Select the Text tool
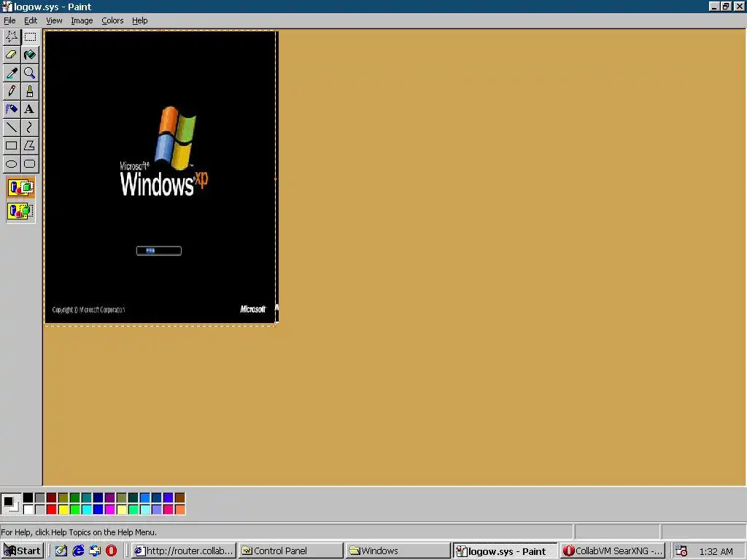This screenshot has width=747, height=560. [x=30, y=109]
